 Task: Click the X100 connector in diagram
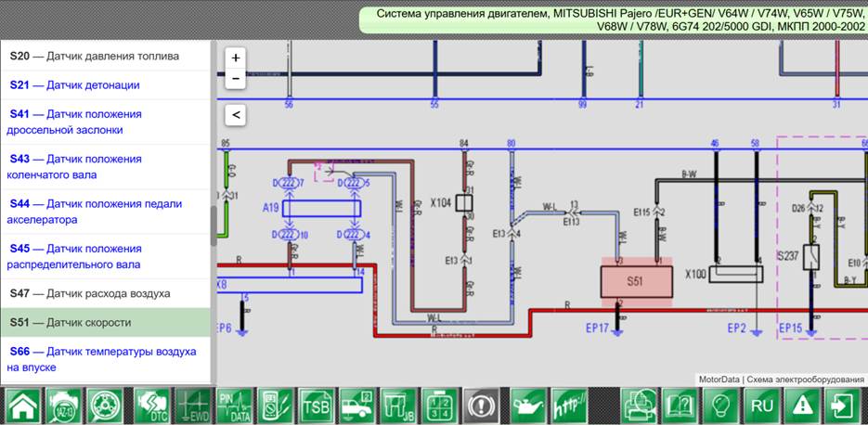[735, 274]
